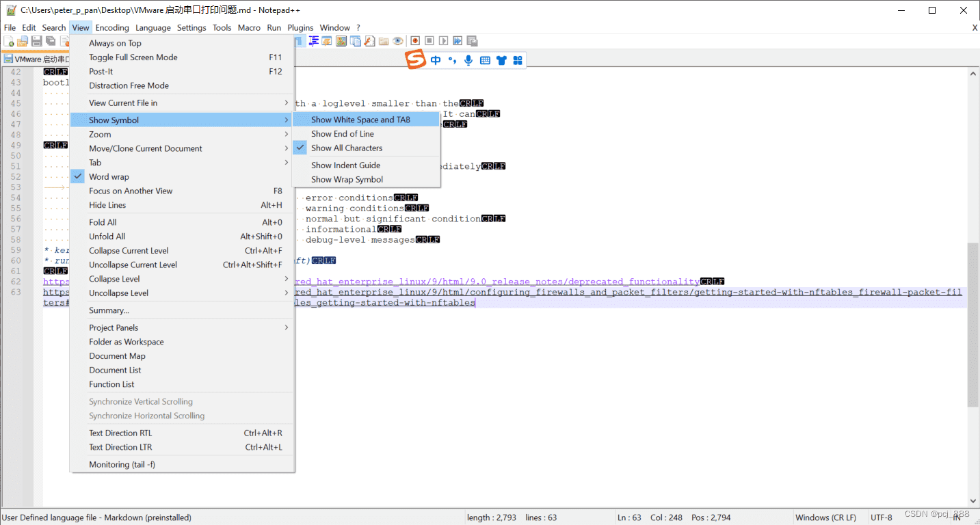Enable Show White Space and TAB

pos(360,120)
